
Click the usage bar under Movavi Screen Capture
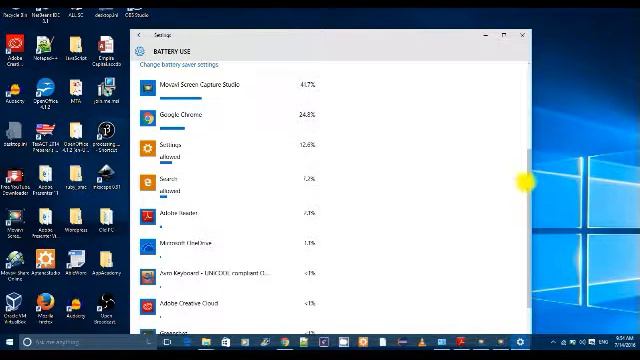(180, 98)
